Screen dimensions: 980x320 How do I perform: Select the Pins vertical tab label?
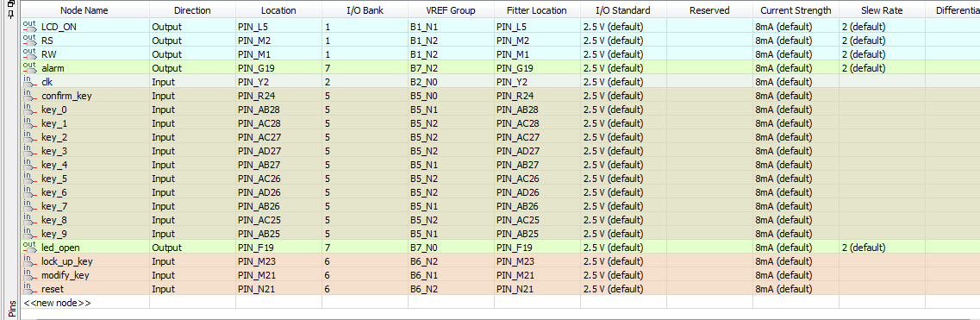(11, 308)
